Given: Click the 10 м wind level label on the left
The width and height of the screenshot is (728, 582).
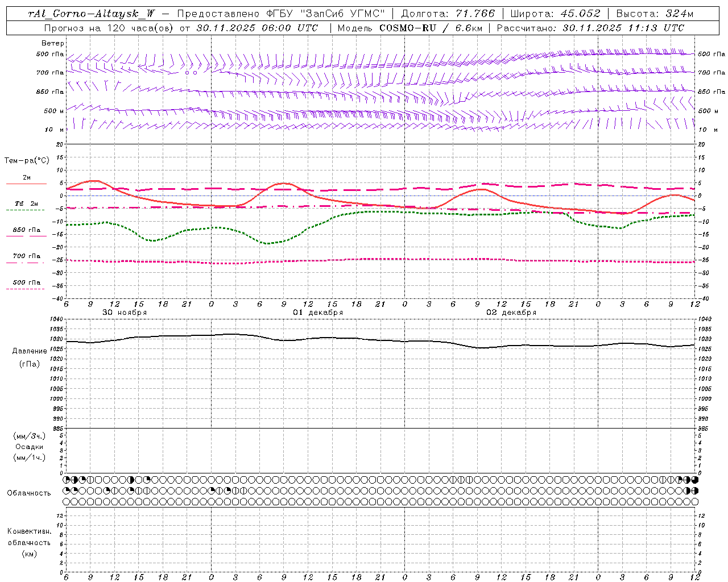Looking at the screenshot, I should click(53, 130).
